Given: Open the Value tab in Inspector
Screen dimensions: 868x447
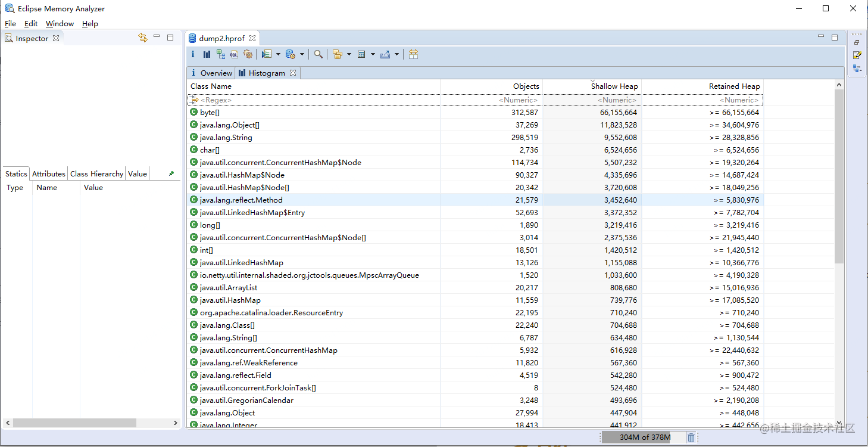Looking at the screenshot, I should coord(137,173).
